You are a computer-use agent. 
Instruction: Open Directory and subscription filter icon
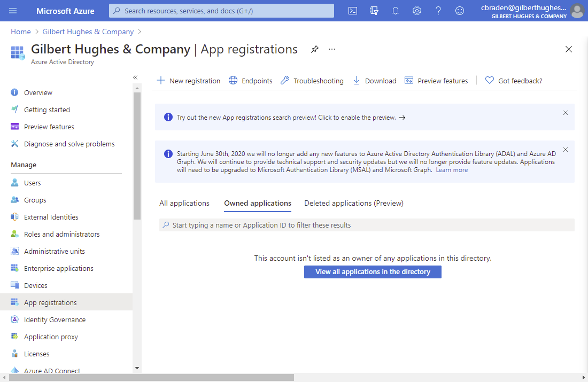(x=374, y=11)
